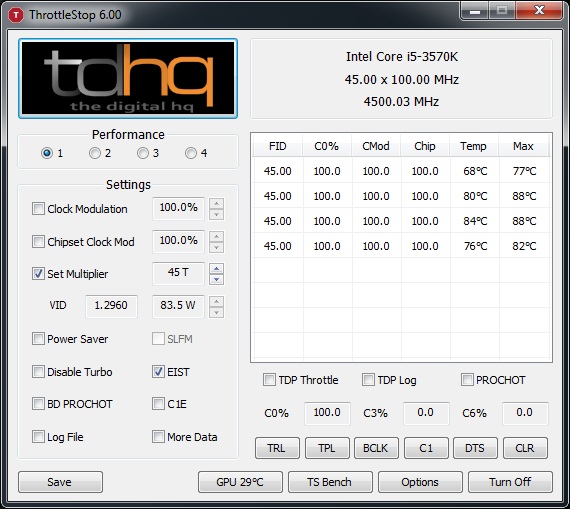
Task: Click the 4500.03 MHz frequency text
Action: (x=401, y=101)
